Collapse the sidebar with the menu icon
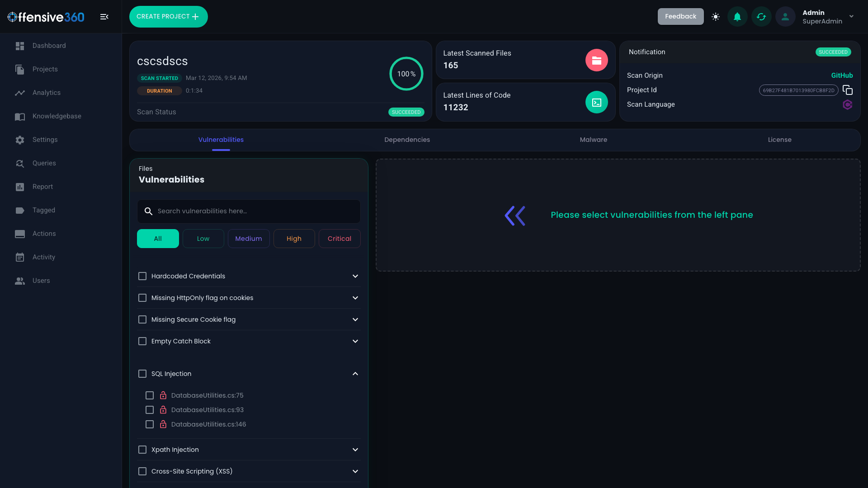 pyautogui.click(x=104, y=17)
